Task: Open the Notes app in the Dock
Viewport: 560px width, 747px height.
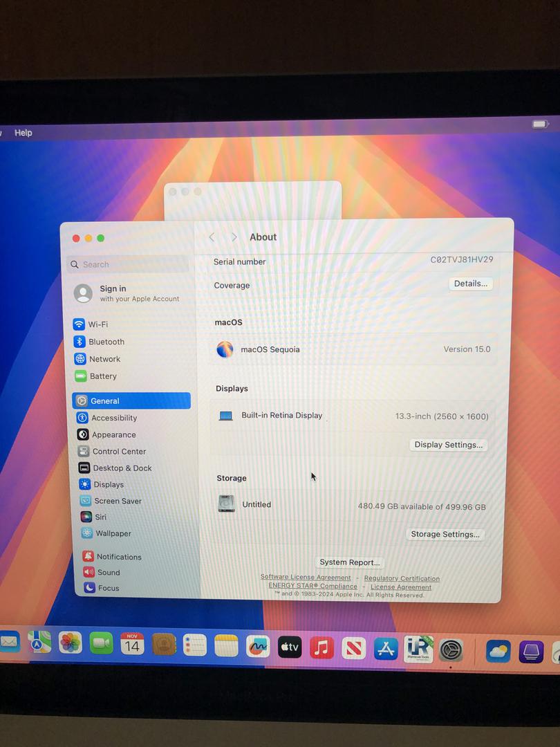Action: point(226,645)
